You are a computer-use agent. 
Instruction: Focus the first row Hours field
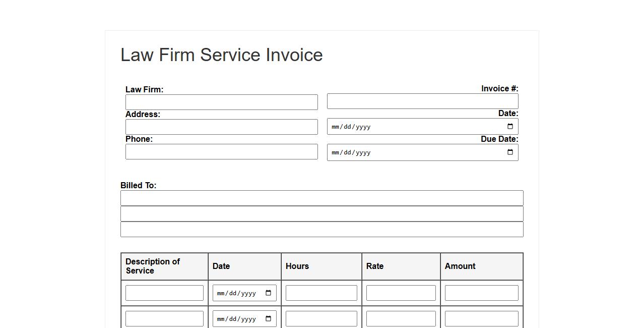[x=321, y=293]
